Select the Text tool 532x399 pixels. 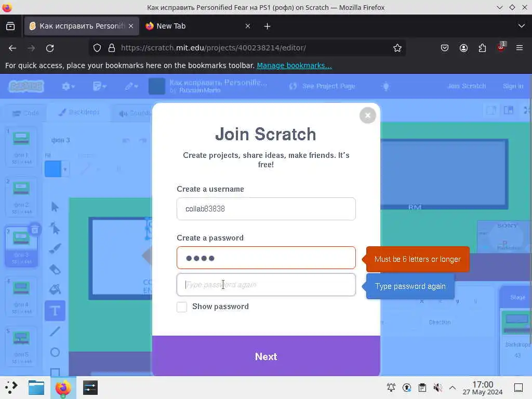pos(55,311)
